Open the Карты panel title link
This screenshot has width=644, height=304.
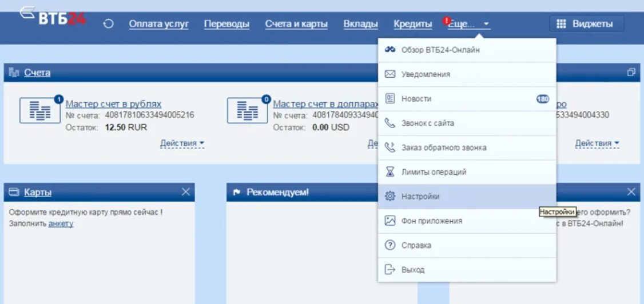pos(38,193)
